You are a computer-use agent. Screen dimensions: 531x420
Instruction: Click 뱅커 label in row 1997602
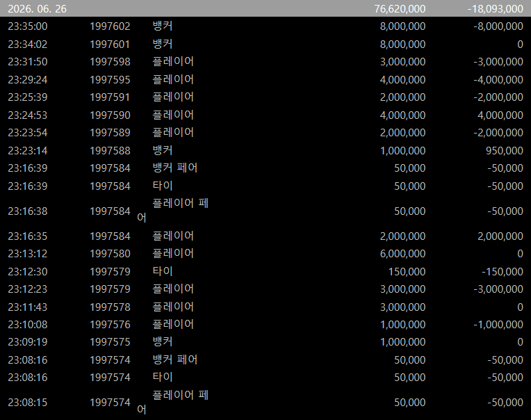(163, 26)
